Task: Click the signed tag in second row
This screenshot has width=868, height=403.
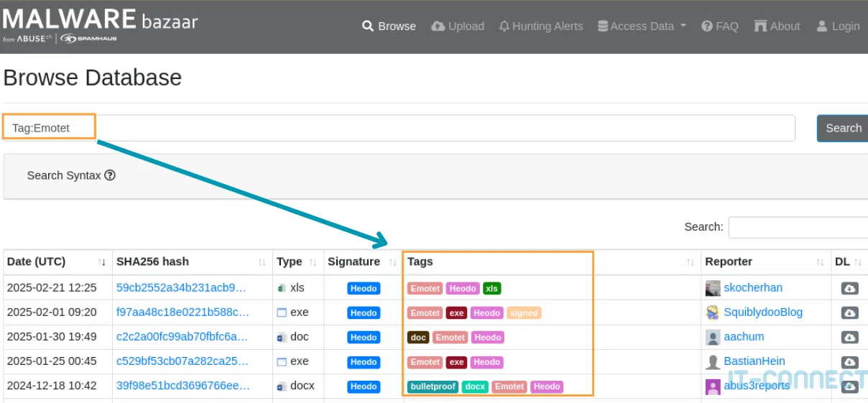Action: 523,312
